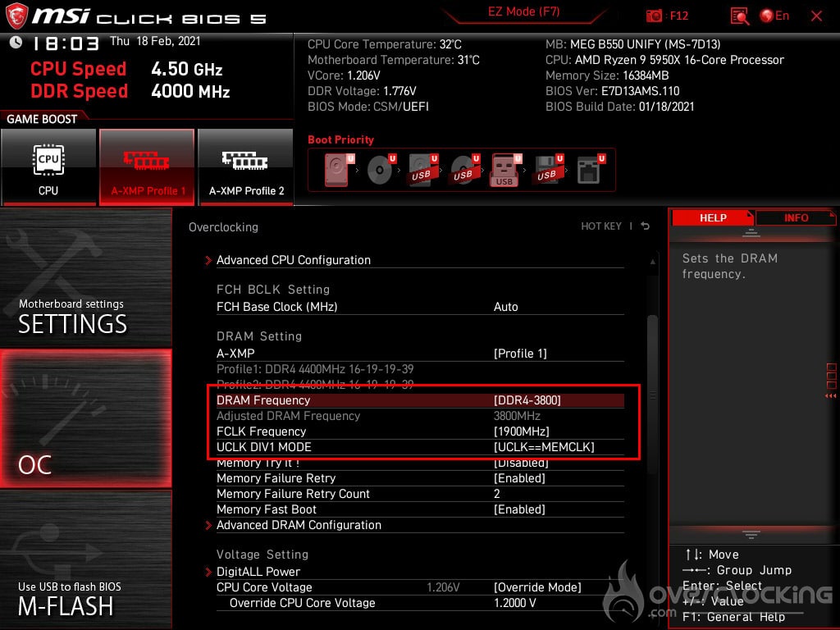Select the first hard disk boot device icon
Viewport: 840px width, 630px height.
pos(339,170)
